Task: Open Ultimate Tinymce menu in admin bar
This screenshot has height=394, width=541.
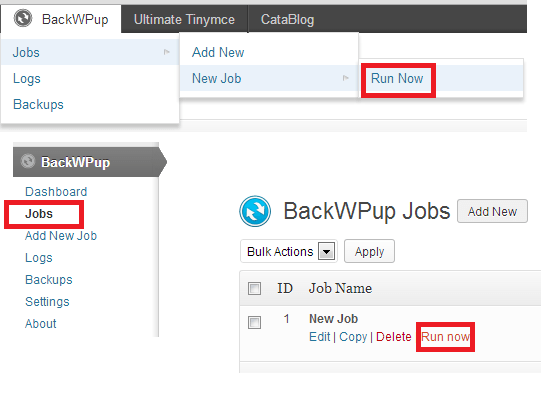Action: (x=184, y=19)
